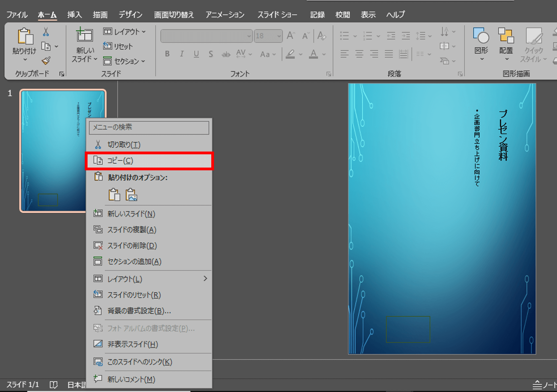This screenshot has width=557, height=392.
Task: Click the Copy icon in ribbon clipboard group
Action: click(x=46, y=47)
